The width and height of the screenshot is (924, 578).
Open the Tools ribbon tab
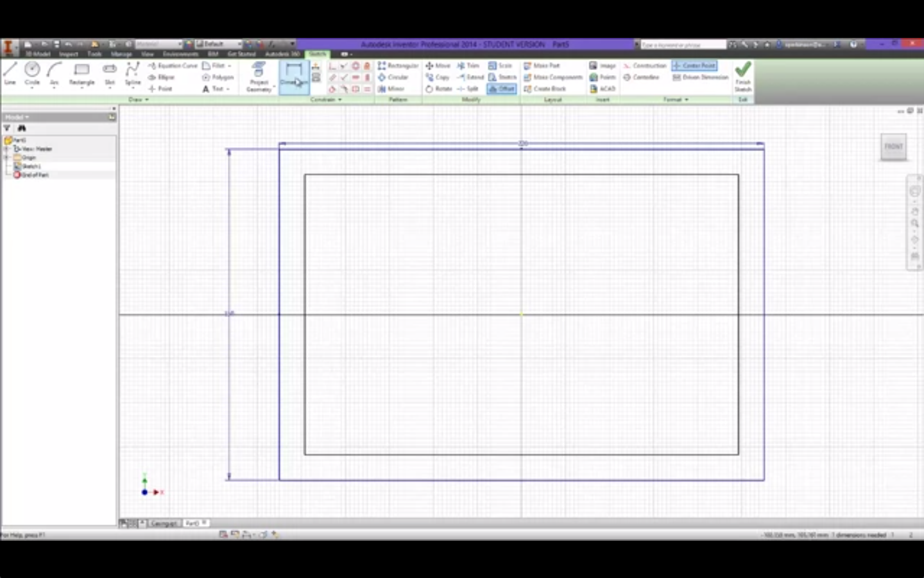point(94,54)
